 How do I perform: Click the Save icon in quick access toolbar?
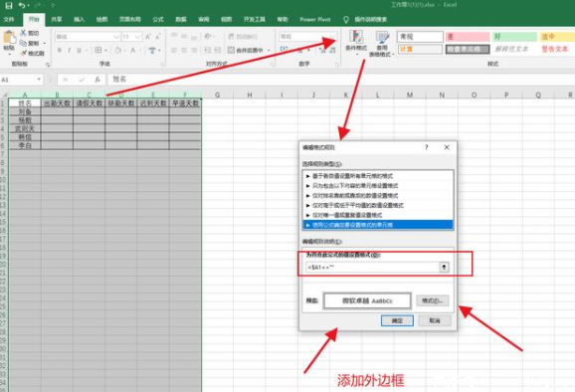coord(8,5)
